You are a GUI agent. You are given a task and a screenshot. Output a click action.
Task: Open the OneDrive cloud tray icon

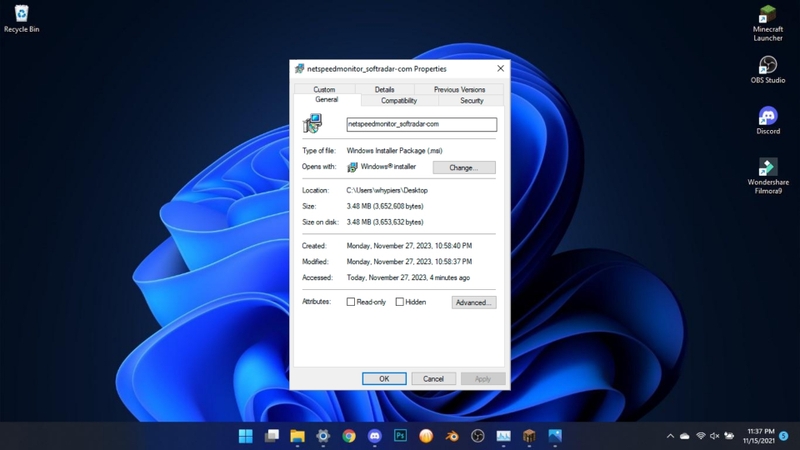pyautogui.click(x=685, y=436)
